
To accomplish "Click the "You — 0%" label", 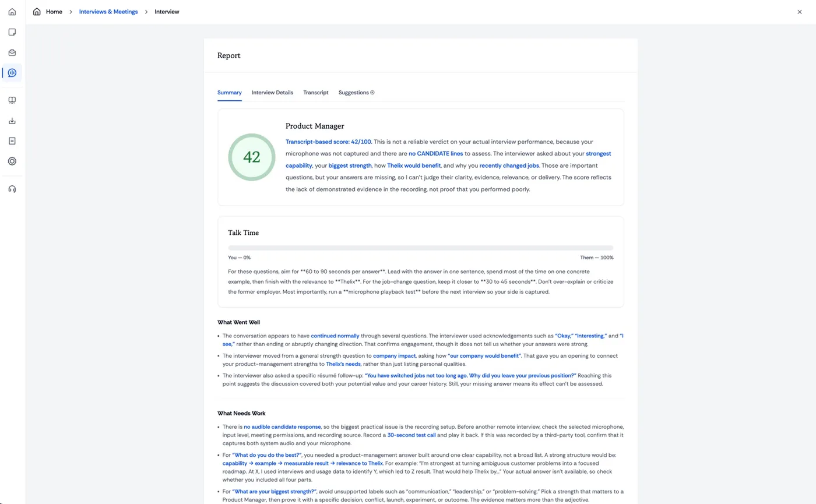I will tap(240, 258).
